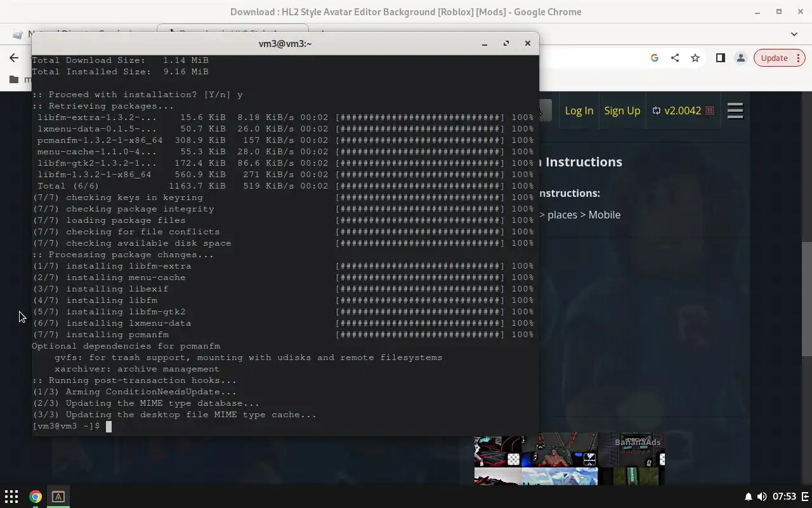Click the 'Proceed with installation? [Y/n]' line
This screenshot has width=812, height=508.
tap(138, 95)
